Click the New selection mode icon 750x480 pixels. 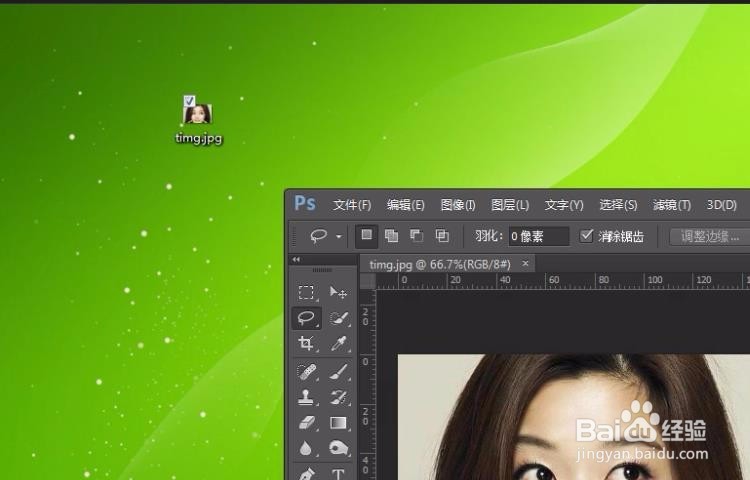pos(366,236)
